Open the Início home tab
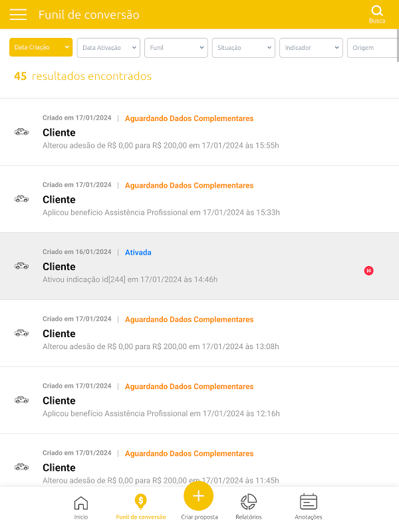 (x=80, y=507)
